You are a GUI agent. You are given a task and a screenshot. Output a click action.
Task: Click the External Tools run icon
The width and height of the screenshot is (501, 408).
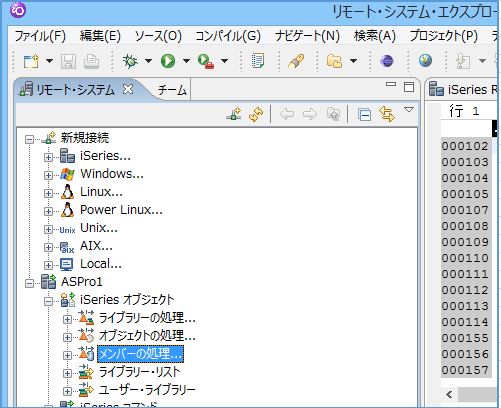click(x=206, y=61)
